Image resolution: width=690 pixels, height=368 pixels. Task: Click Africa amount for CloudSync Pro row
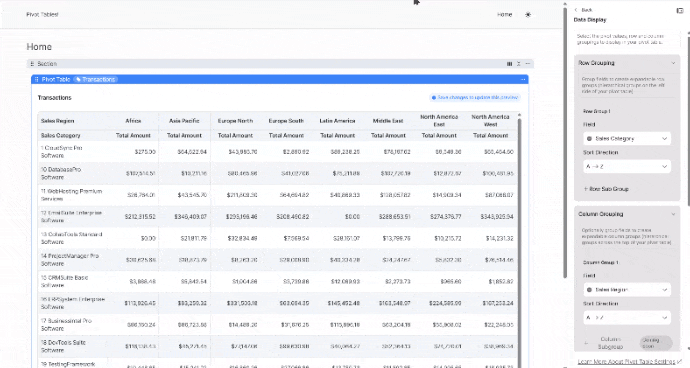[145, 152]
